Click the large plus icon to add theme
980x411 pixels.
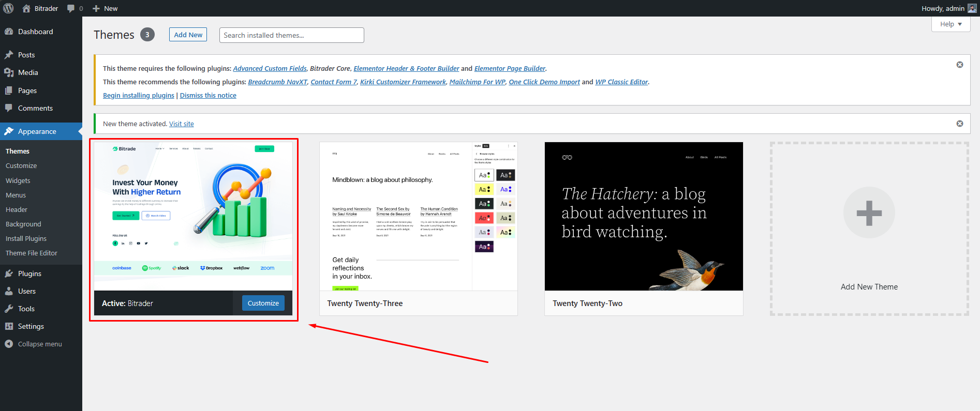point(869,212)
